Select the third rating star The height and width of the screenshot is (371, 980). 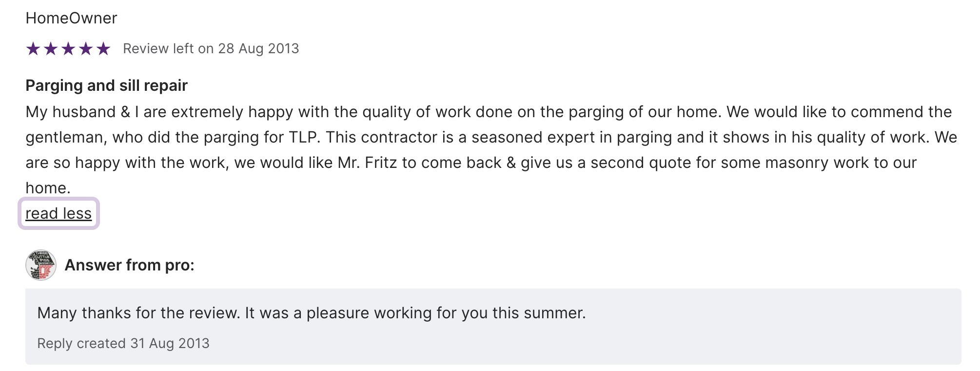click(68, 49)
